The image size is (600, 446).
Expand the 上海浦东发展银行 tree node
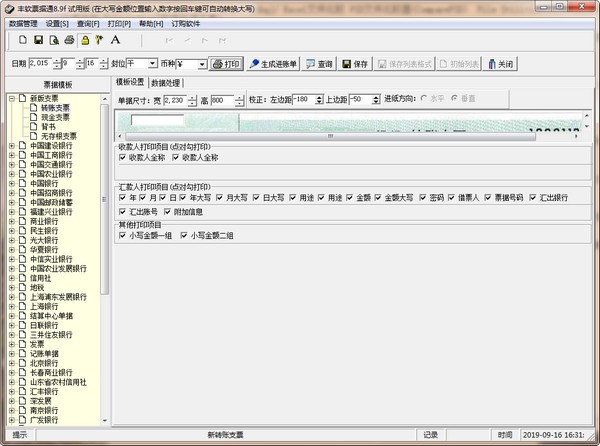click(12, 297)
